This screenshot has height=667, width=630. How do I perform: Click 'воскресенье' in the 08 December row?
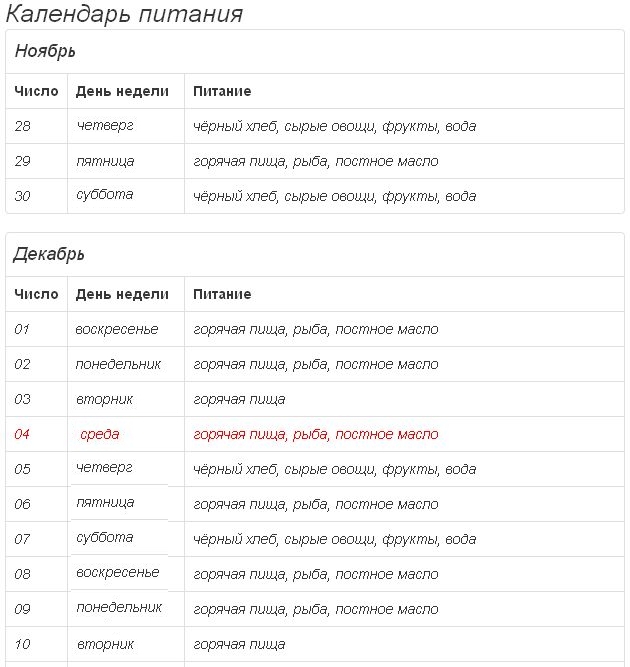pos(117,572)
